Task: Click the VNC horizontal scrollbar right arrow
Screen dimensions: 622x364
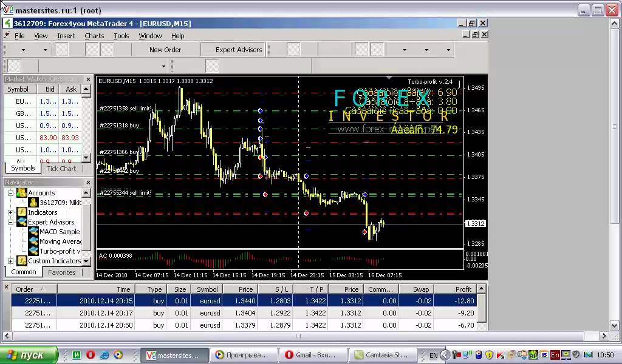Action: click(x=604, y=336)
